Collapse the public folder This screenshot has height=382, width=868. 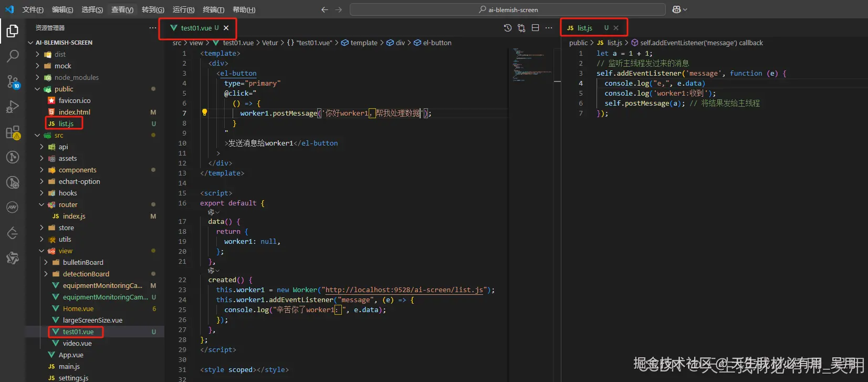coord(64,89)
